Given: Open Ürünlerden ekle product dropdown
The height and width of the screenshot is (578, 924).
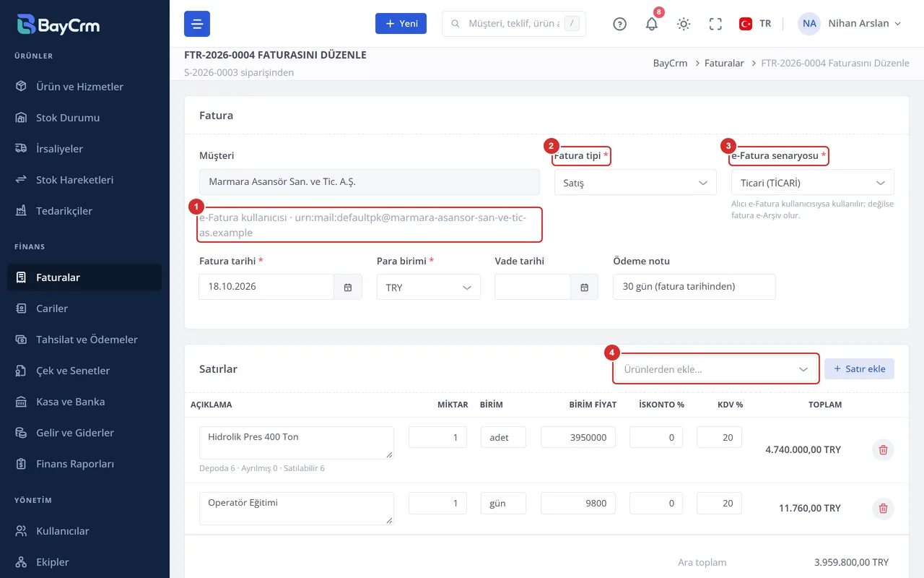Looking at the screenshot, I should point(715,369).
